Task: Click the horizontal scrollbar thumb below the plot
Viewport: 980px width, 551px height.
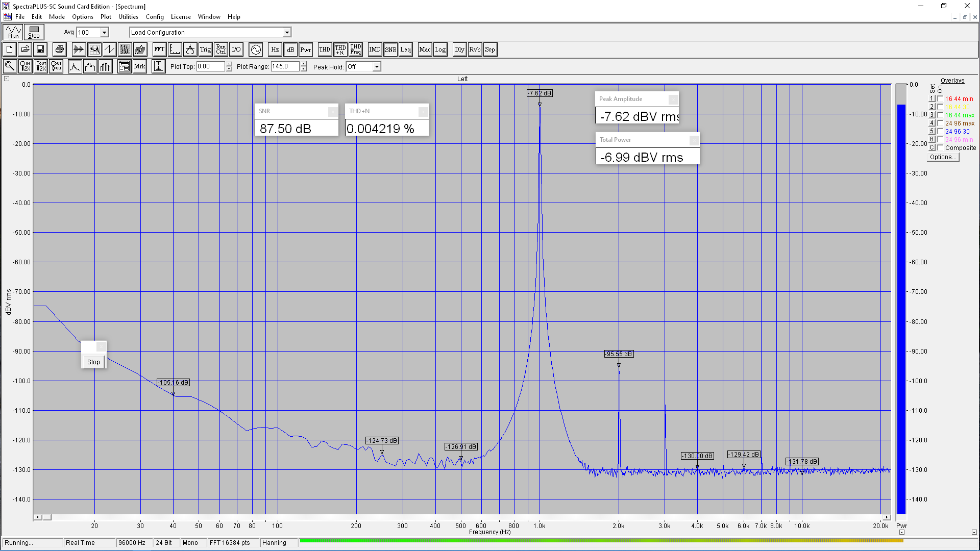Action: [x=47, y=517]
